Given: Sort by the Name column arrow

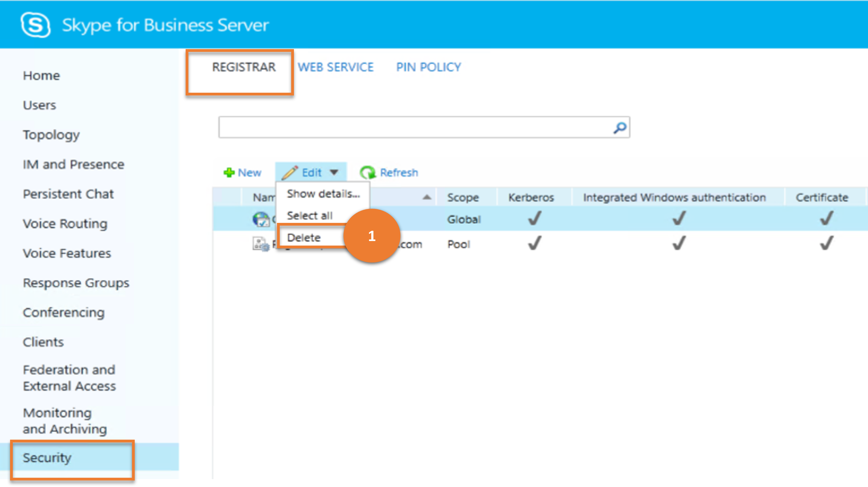Looking at the screenshot, I should tap(427, 197).
